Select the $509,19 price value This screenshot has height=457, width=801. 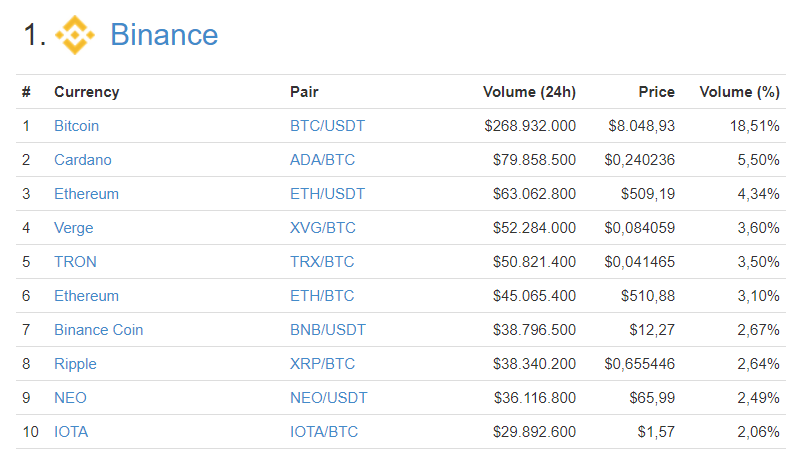coord(648,194)
